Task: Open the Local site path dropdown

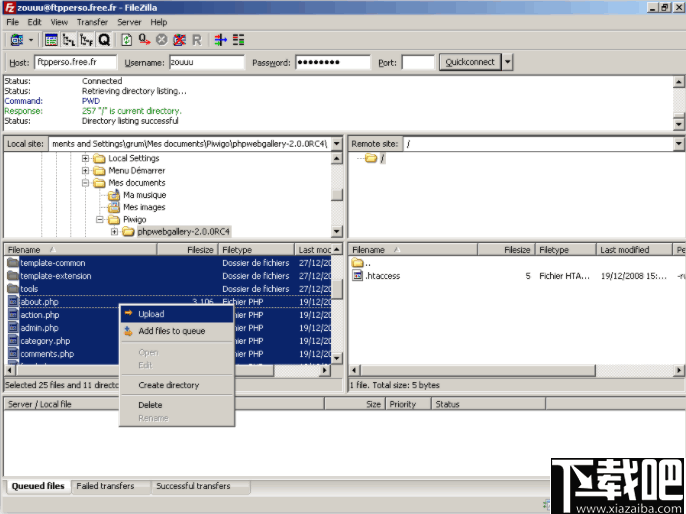Action: (336, 144)
